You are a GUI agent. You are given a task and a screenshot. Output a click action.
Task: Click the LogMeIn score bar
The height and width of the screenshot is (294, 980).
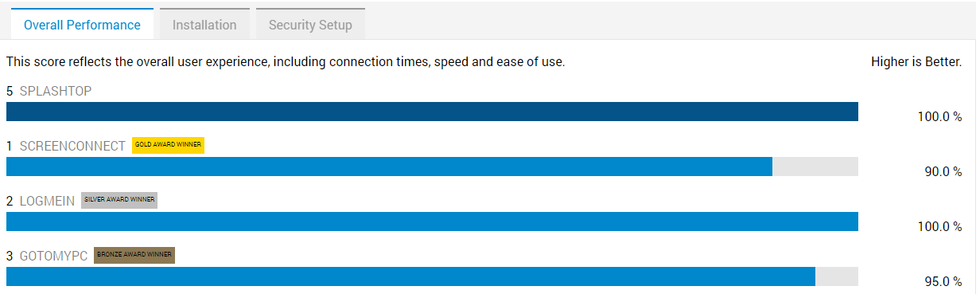click(x=432, y=221)
